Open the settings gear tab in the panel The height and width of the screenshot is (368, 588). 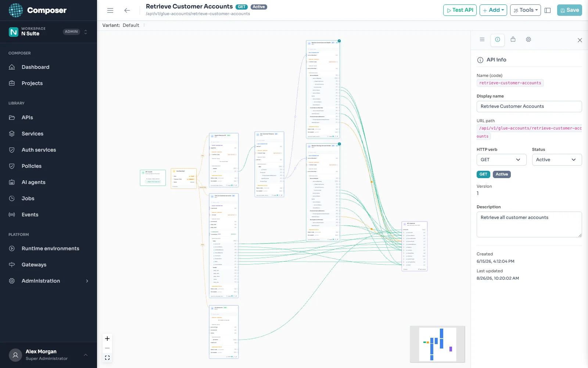point(528,39)
